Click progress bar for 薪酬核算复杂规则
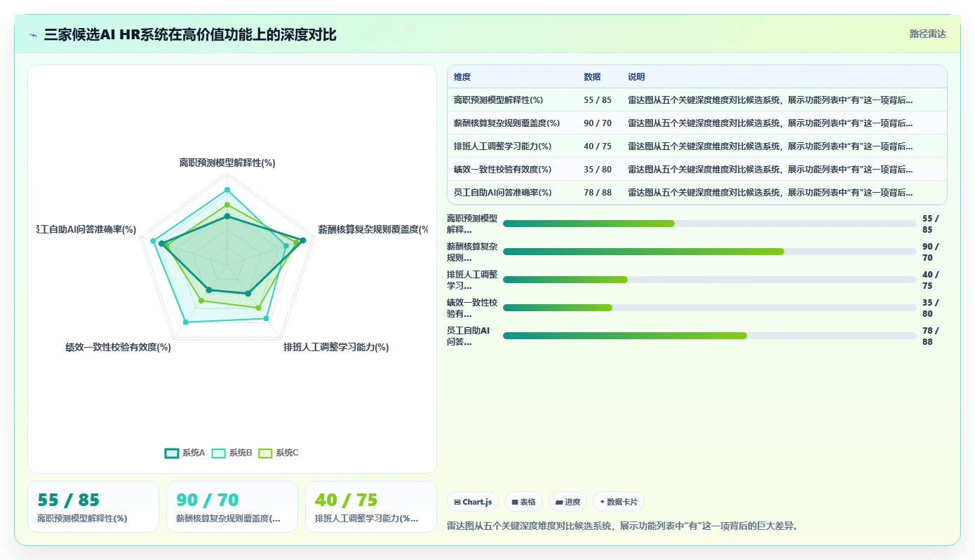This screenshot has width=975, height=560. 710,252
